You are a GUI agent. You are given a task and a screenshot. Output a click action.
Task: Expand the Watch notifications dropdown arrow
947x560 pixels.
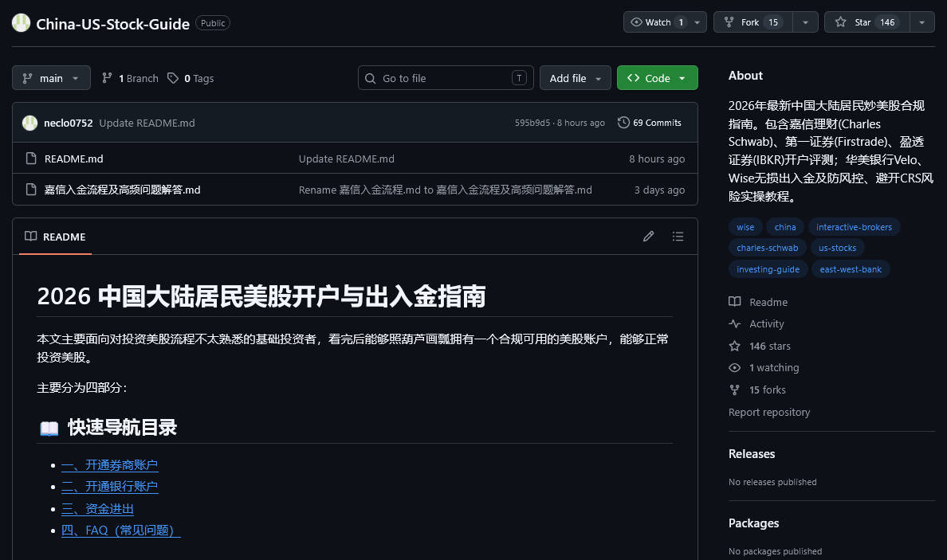point(697,22)
